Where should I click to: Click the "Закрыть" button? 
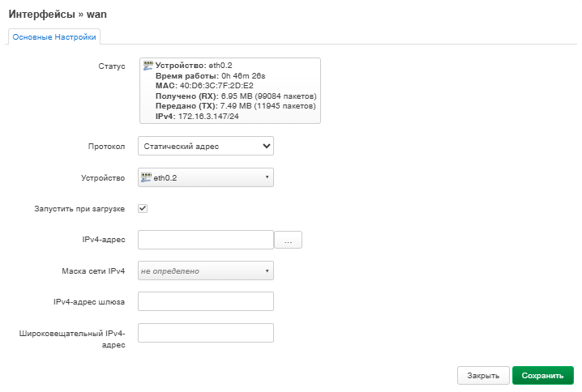483,376
